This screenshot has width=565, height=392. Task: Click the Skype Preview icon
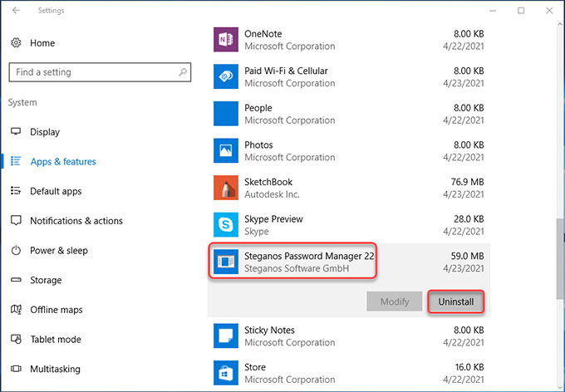(x=225, y=224)
